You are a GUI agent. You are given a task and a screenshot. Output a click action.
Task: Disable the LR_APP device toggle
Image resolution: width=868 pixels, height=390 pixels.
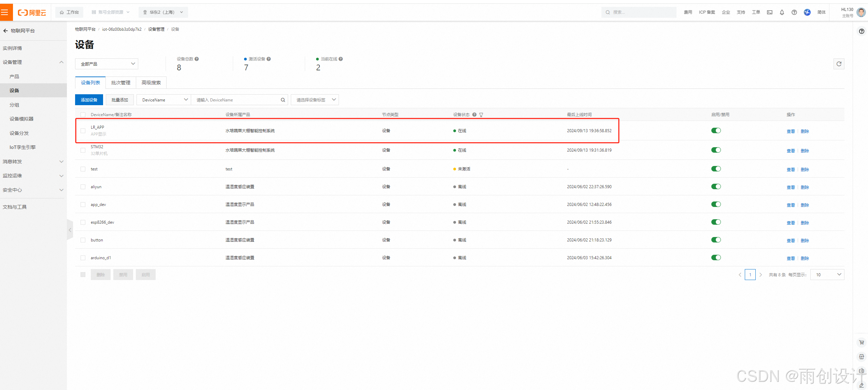click(x=716, y=130)
